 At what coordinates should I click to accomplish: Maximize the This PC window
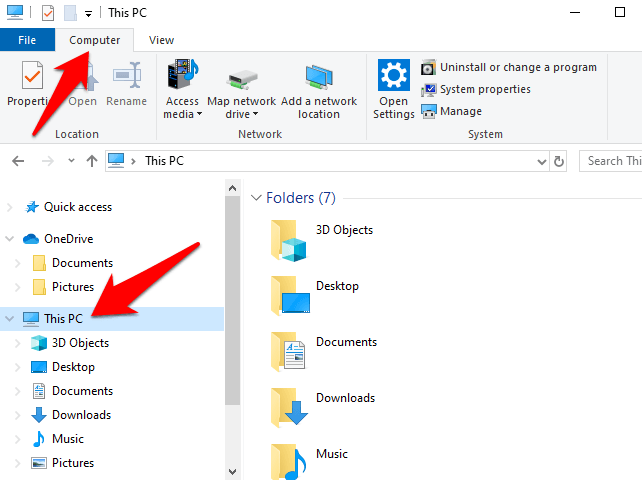tap(620, 12)
